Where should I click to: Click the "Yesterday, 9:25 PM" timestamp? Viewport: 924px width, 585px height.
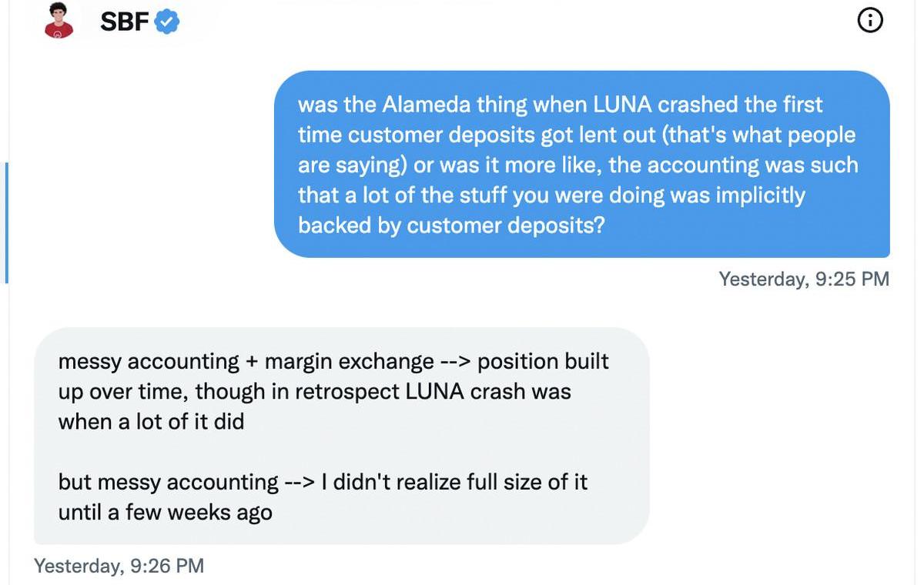[803, 279]
